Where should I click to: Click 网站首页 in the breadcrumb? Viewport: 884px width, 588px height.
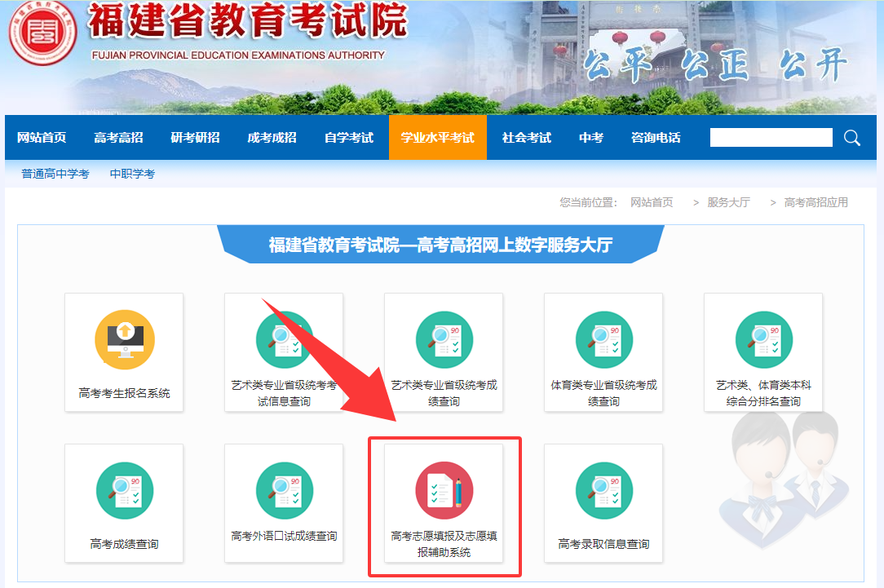click(652, 202)
